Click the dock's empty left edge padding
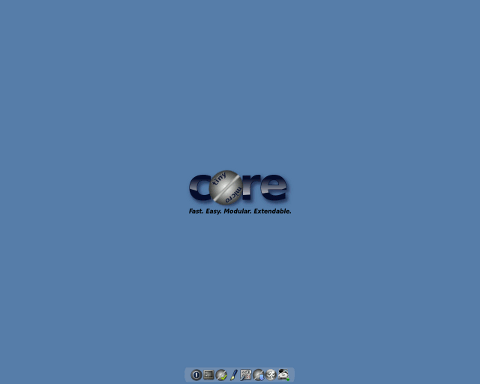 point(188,375)
